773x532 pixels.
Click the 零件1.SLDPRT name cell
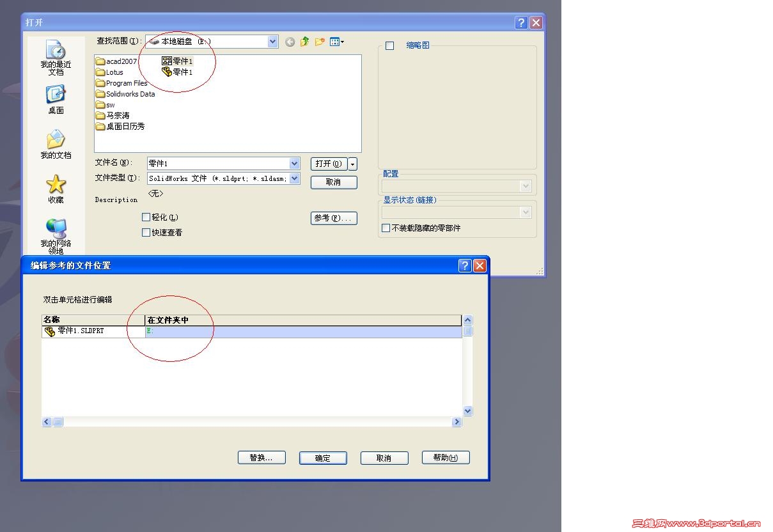[93, 332]
